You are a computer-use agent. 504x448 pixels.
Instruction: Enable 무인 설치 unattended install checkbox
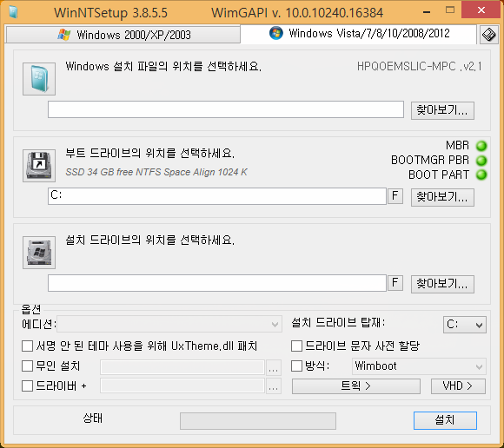[x=27, y=366]
